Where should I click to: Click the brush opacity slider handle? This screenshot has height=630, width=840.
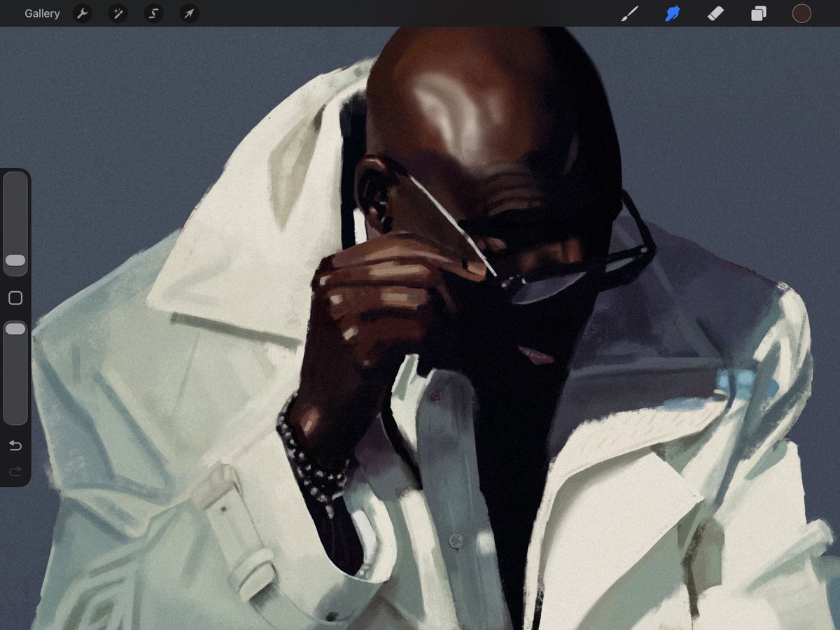coord(15,329)
